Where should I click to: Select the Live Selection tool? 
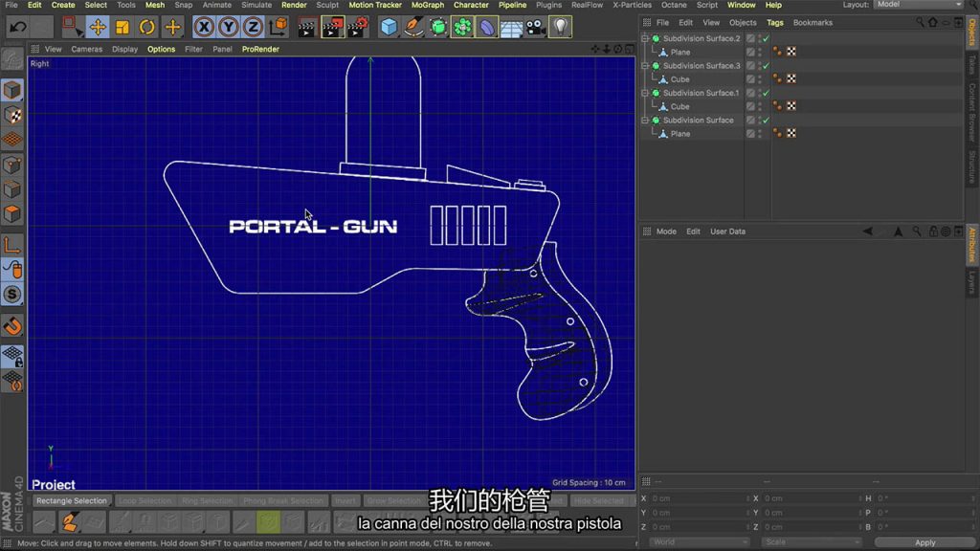71,27
